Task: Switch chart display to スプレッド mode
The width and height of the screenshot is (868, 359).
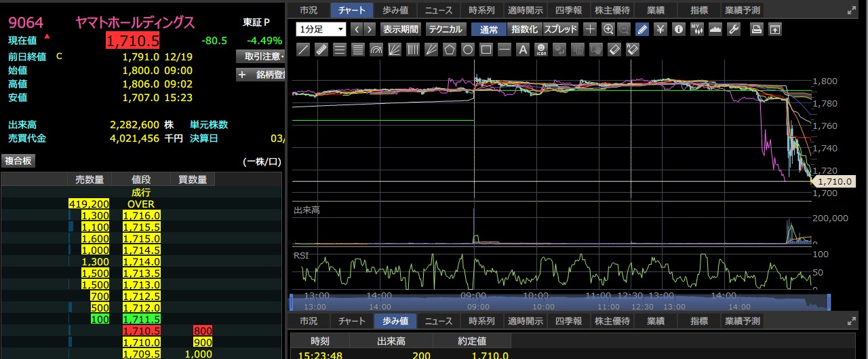Action: coord(561,29)
